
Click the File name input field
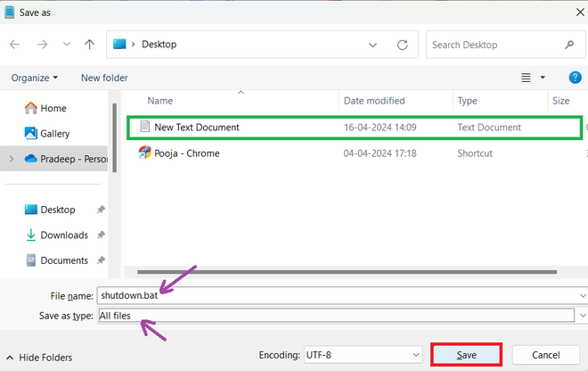point(338,295)
